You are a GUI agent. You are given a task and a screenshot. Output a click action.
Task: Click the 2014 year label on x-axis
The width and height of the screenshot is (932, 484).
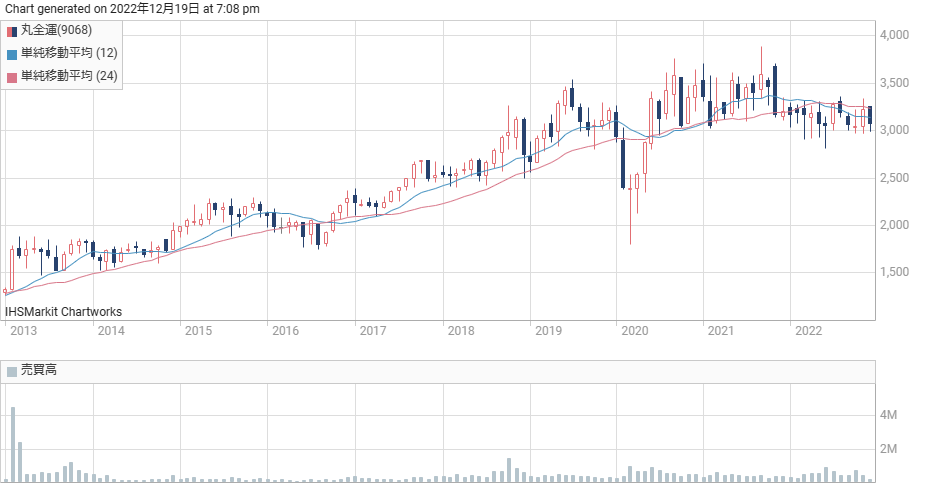click(111, 331)
